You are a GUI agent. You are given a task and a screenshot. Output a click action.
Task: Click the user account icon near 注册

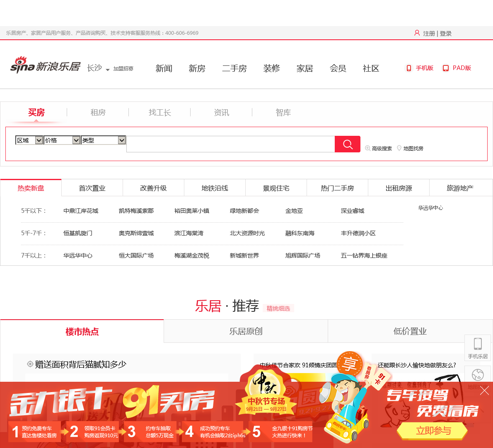pyautogui.click(x=417, y=33)
